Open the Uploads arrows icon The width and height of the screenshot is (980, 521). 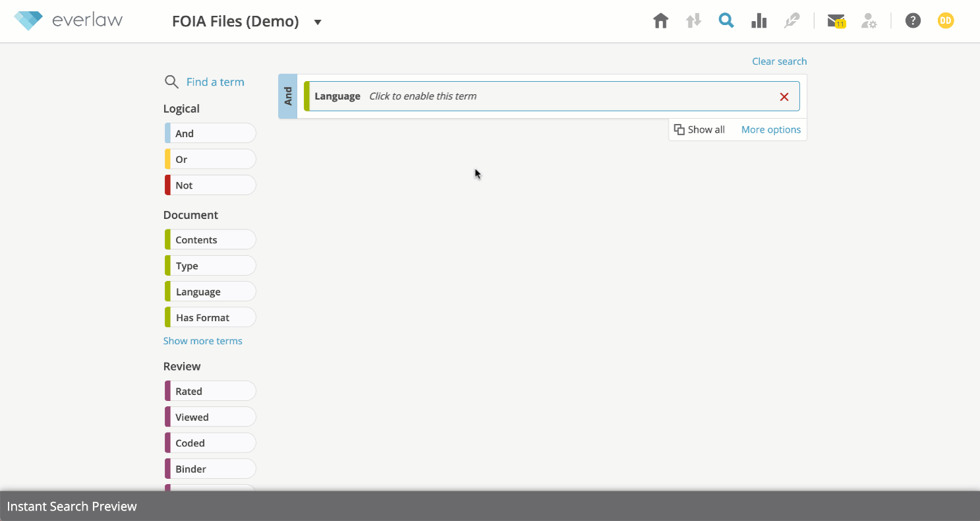tap(693, 21)
